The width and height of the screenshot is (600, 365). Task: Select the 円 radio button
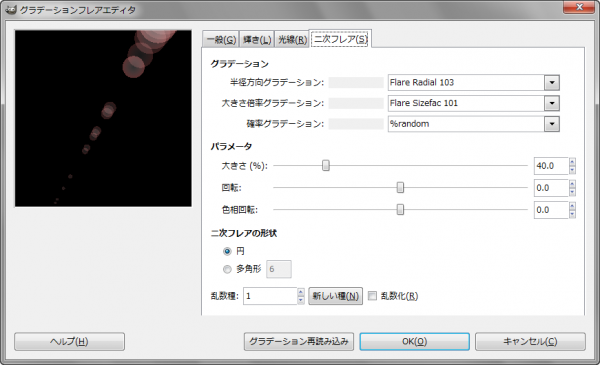(227, 251)
